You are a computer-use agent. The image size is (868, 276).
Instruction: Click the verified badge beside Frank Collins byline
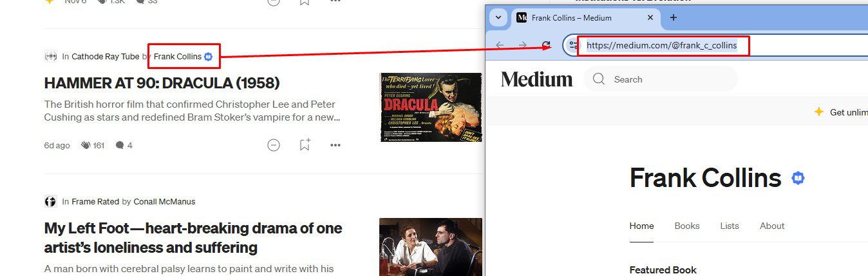208,57
